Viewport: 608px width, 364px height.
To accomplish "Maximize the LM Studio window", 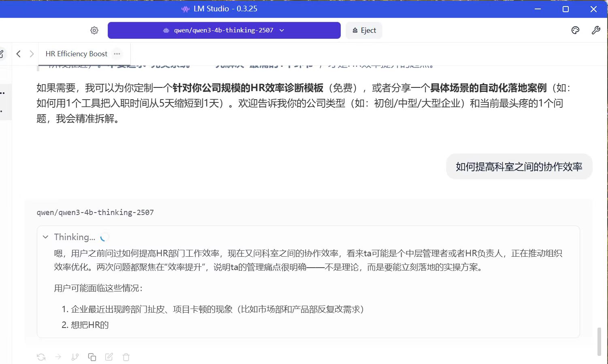I will [565, 9].
